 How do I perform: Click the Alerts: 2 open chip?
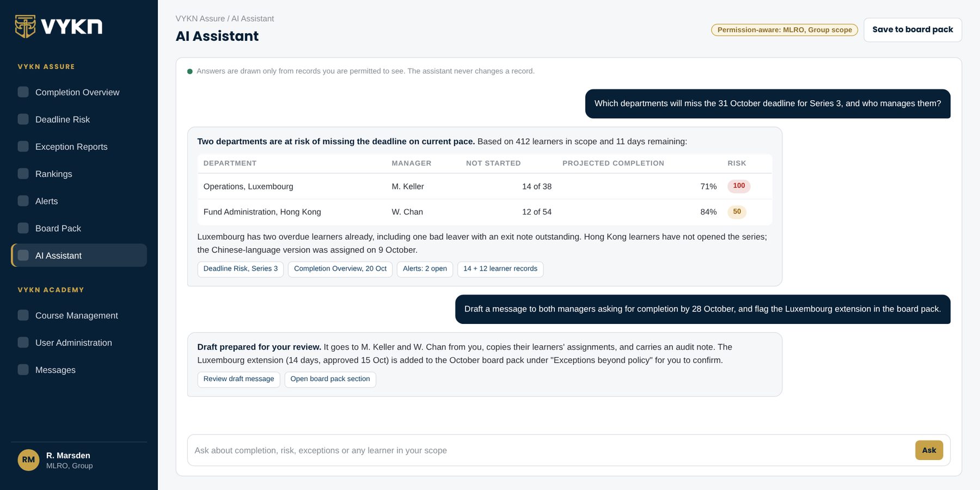[x=425, y=269]
